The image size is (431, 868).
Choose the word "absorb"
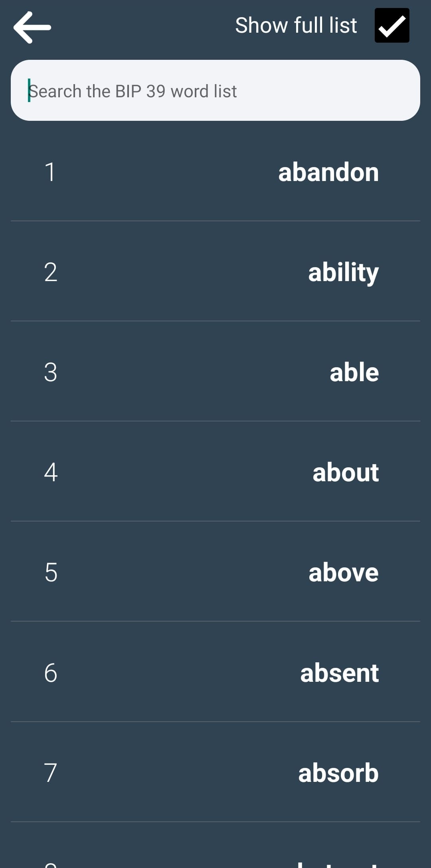tap(338, 773)
